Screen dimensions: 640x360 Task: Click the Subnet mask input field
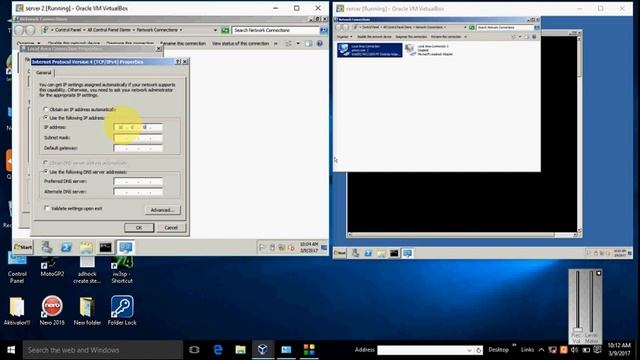click(138, 138)
